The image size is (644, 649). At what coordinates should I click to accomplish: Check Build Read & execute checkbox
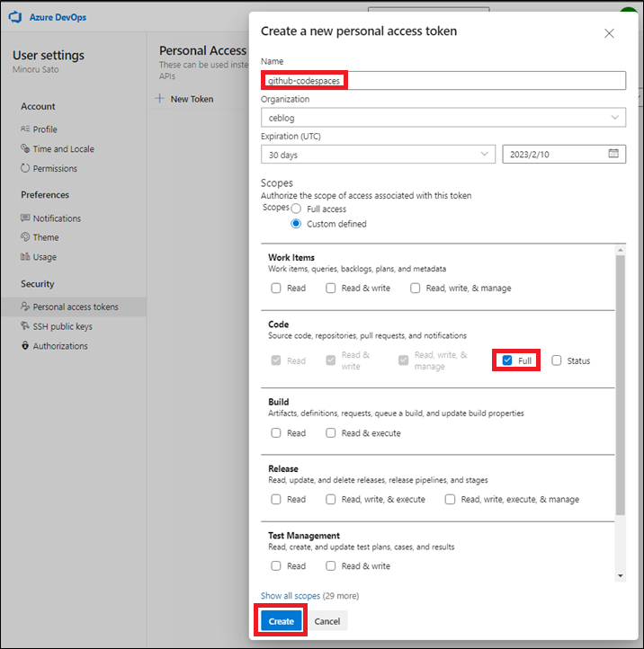tap(330, 432)
